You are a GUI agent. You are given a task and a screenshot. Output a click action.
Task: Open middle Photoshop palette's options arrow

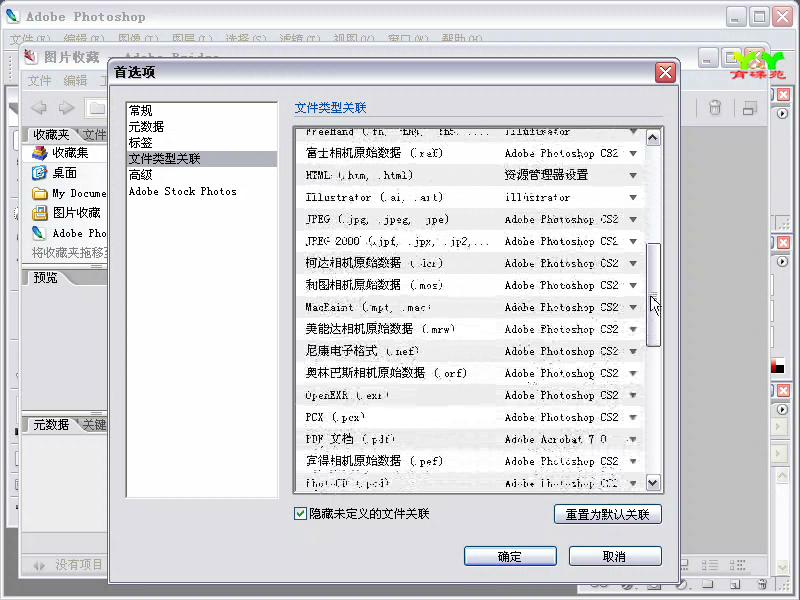click(782, 261)
